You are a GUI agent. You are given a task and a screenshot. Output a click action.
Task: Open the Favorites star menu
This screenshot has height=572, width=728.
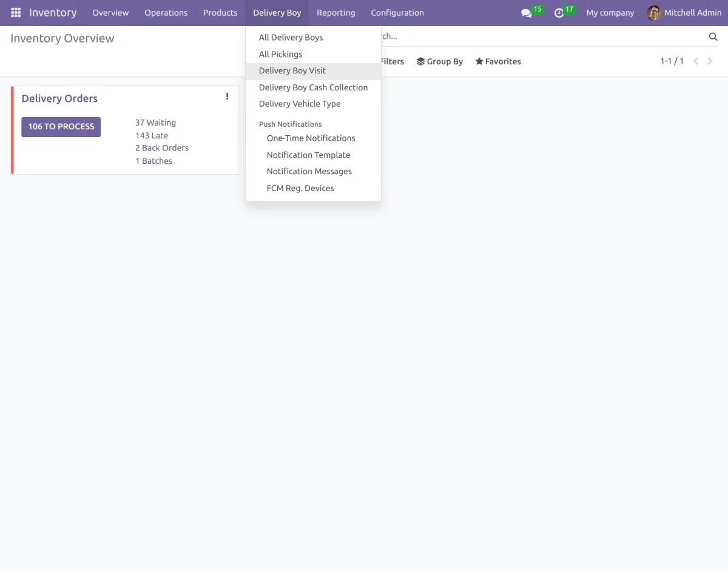(x=497, y=61)
